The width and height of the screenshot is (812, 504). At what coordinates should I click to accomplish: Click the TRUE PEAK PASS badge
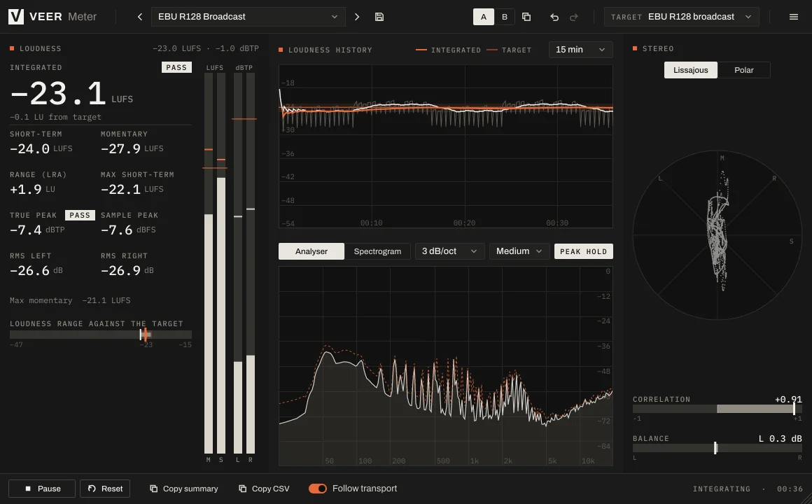(80, 215)
